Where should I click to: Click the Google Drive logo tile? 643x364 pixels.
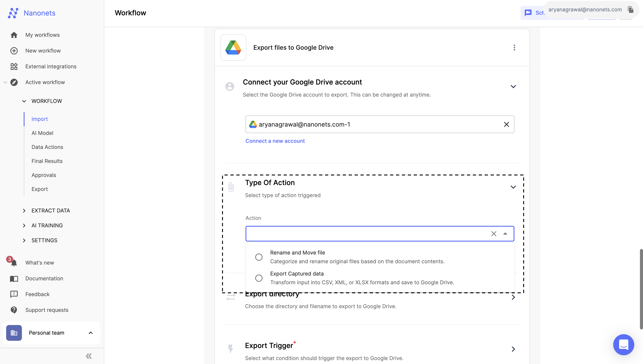point(233,48)
